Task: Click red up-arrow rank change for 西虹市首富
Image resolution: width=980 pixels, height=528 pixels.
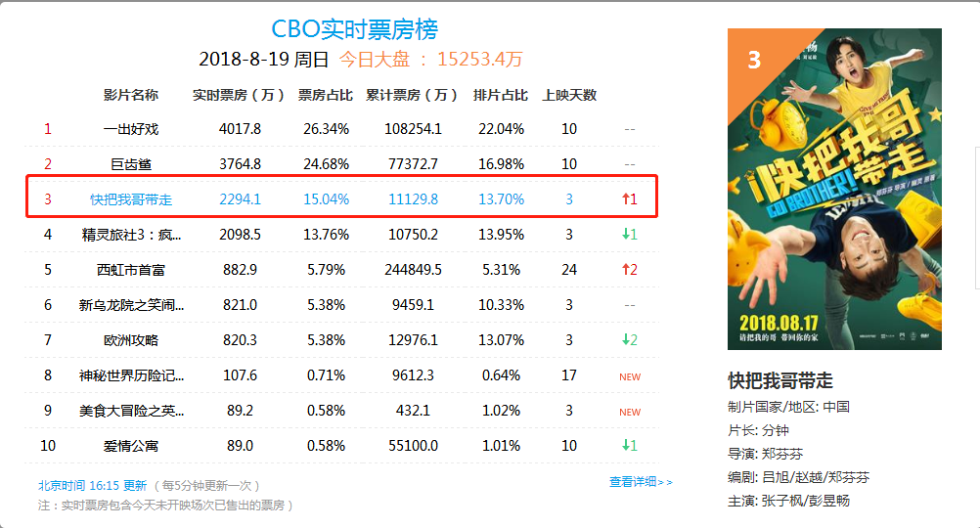Action: 630,269
